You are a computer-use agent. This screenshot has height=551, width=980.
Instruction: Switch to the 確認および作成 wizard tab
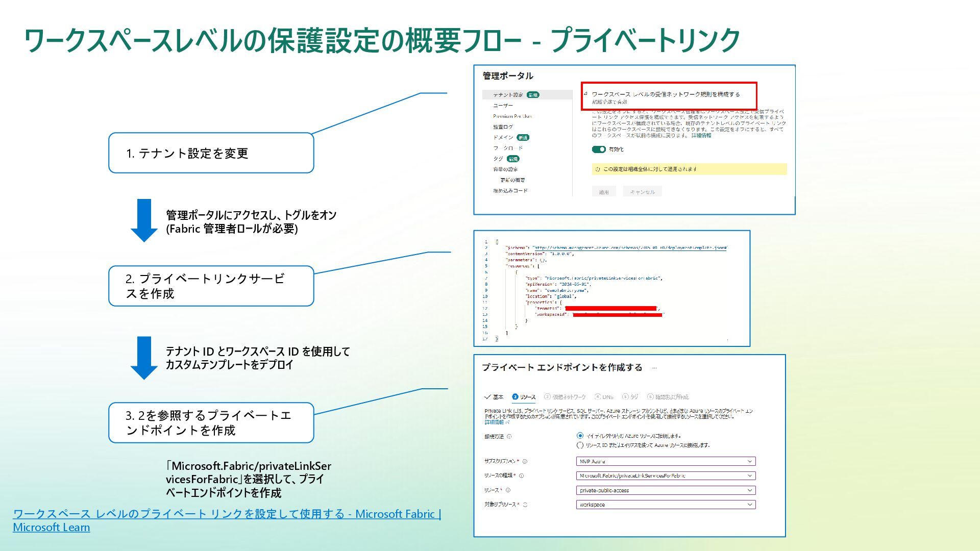click(x=668, y=397)
